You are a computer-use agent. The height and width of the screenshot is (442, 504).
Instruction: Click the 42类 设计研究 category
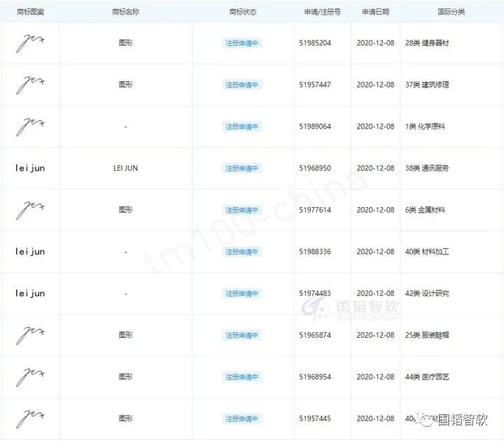427,293
